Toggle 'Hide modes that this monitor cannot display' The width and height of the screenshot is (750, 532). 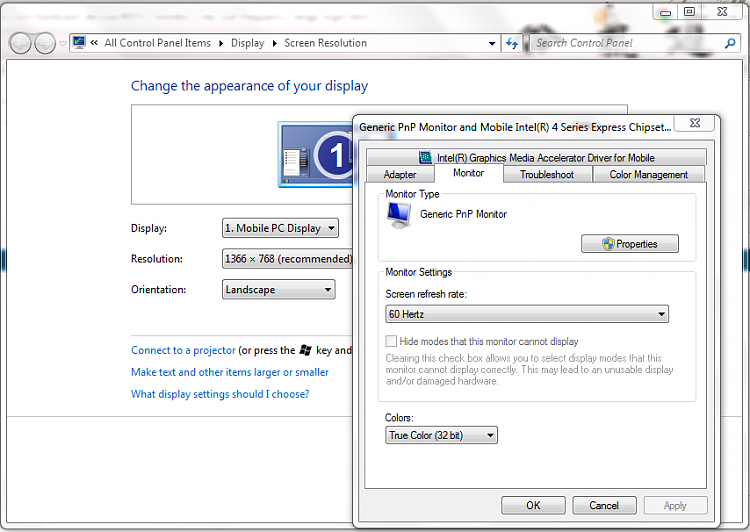tap(391, 341)
